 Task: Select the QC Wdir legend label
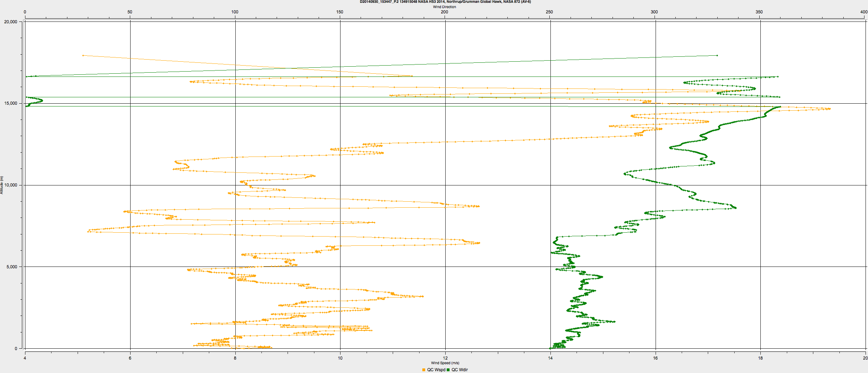coord(460,370)
